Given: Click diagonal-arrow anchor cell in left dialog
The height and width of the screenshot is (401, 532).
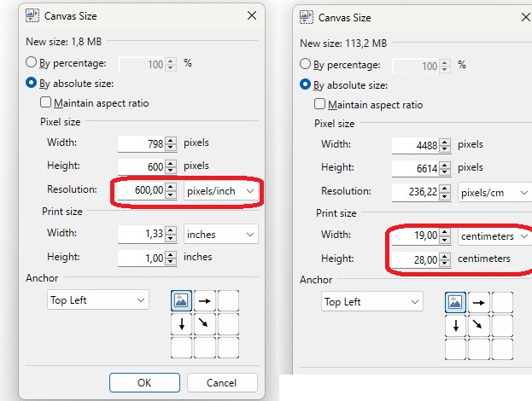Looking at the screenshot, I should (x=205, y=324).
